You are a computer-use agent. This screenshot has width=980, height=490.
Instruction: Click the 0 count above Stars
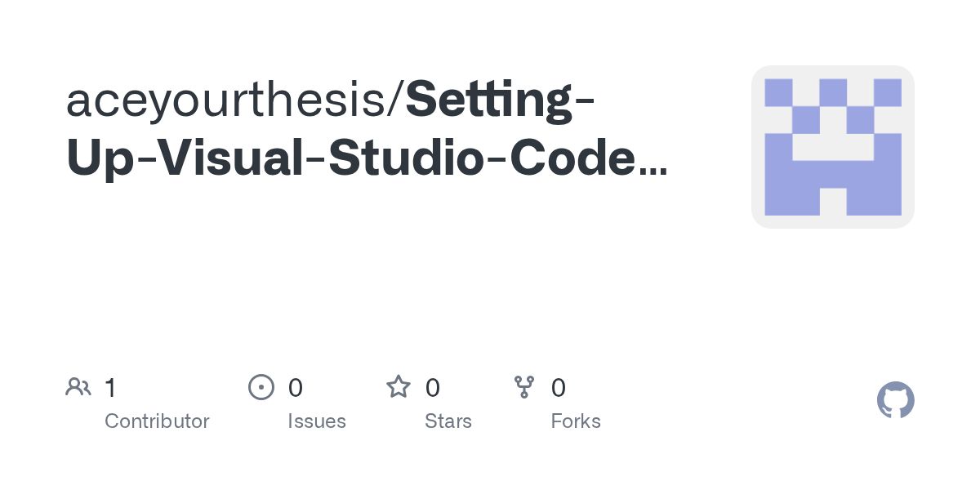[432, 387]
